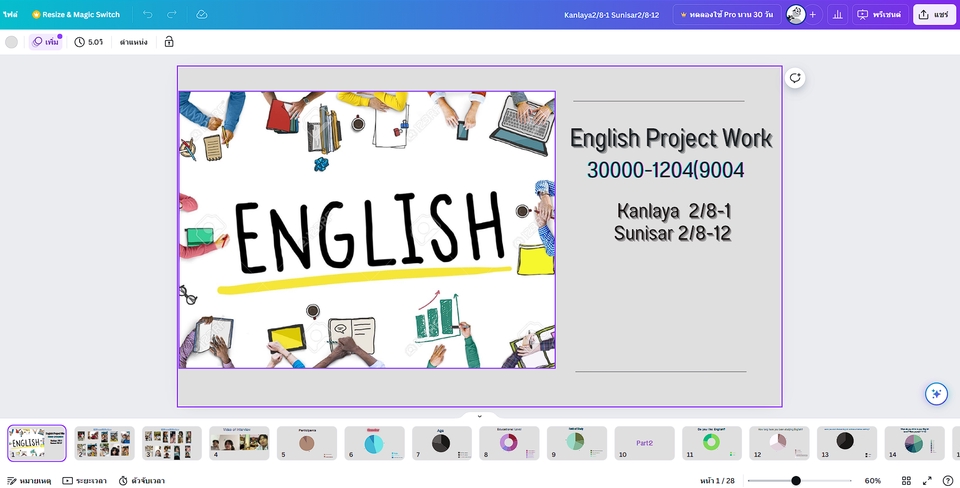This screenshot has width=960, height=488.
Task: Select slide 3 thumbnail
Action: coord(172,443)
